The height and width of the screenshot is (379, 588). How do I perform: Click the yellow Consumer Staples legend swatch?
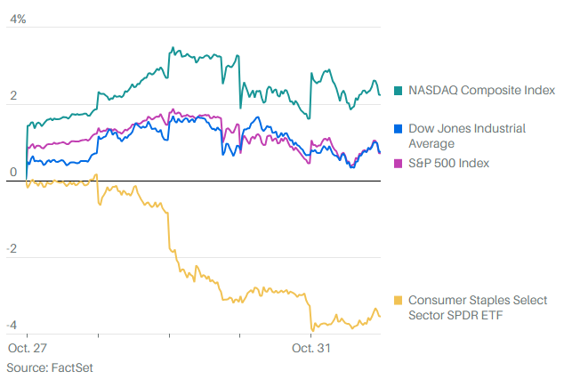398,301
